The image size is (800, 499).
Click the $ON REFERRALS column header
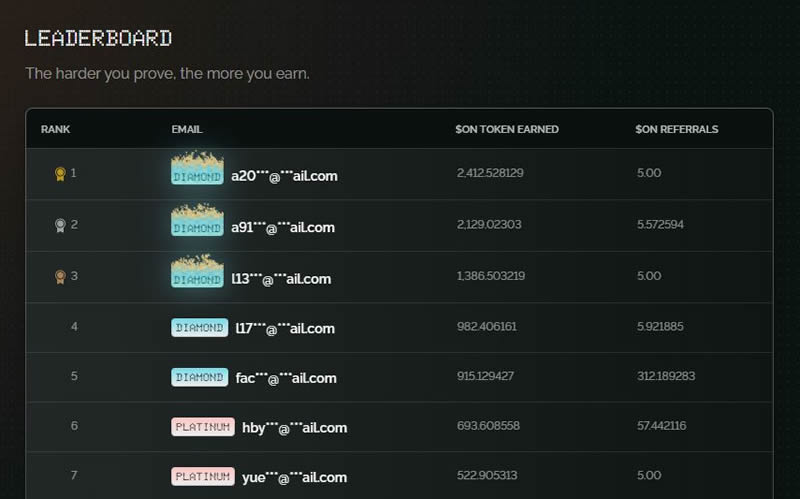(x=676, y=129)
